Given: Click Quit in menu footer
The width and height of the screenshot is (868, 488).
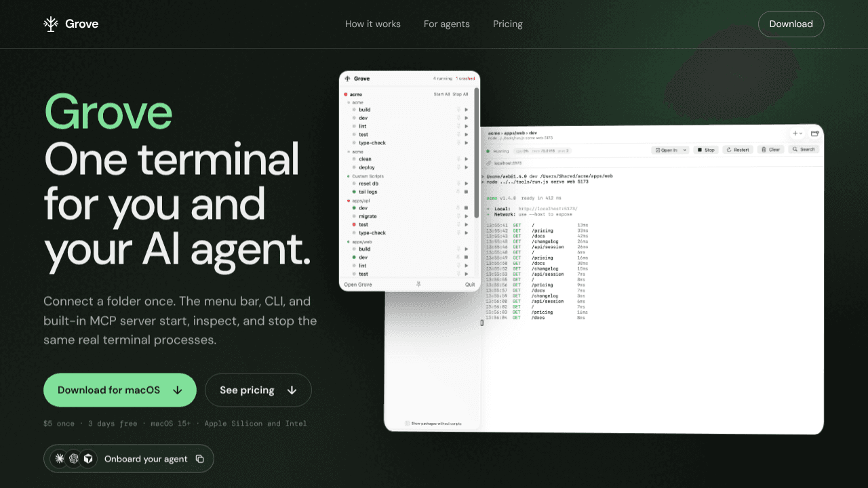Looking at the screenshot, I should tap(470, 285).
